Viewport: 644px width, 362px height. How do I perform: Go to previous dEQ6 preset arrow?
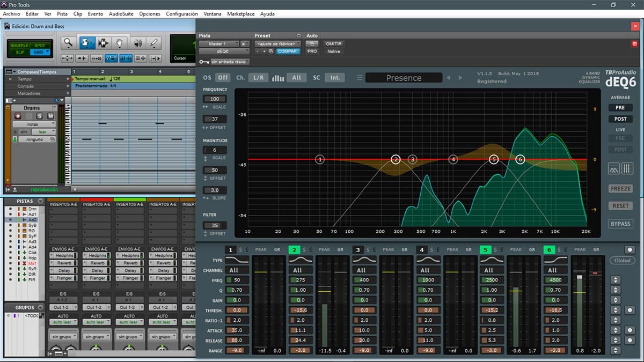click(x=449, y=78)
